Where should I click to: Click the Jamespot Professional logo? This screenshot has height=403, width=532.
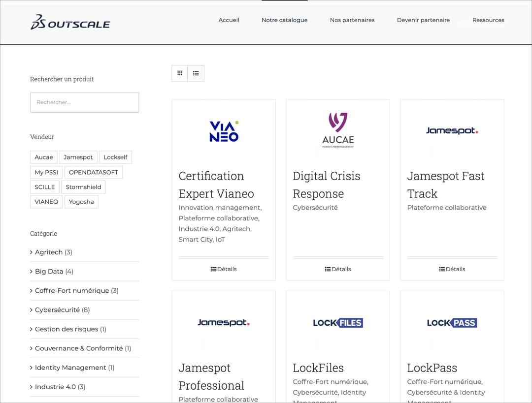[x=224, y=322]
